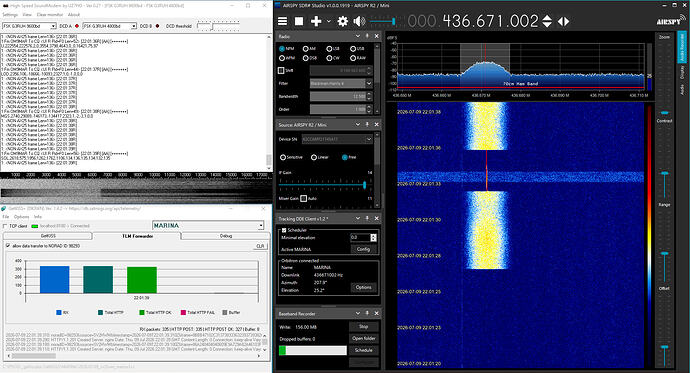The image size is (690, 373).
Task: Open the Filter type dropdown
Action: point(341,83)
